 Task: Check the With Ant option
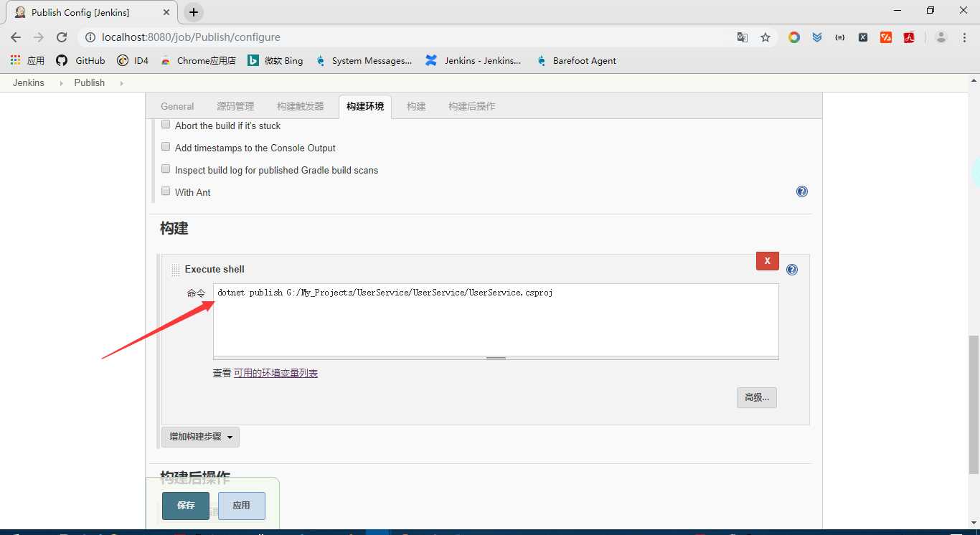coord(166,191)
